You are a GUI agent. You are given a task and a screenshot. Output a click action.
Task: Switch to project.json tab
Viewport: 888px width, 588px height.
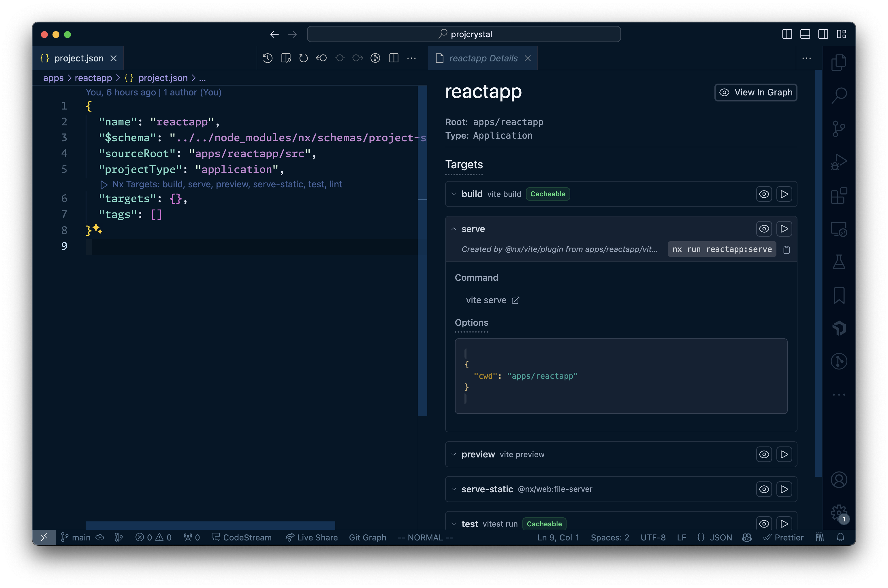pos(78,58)
